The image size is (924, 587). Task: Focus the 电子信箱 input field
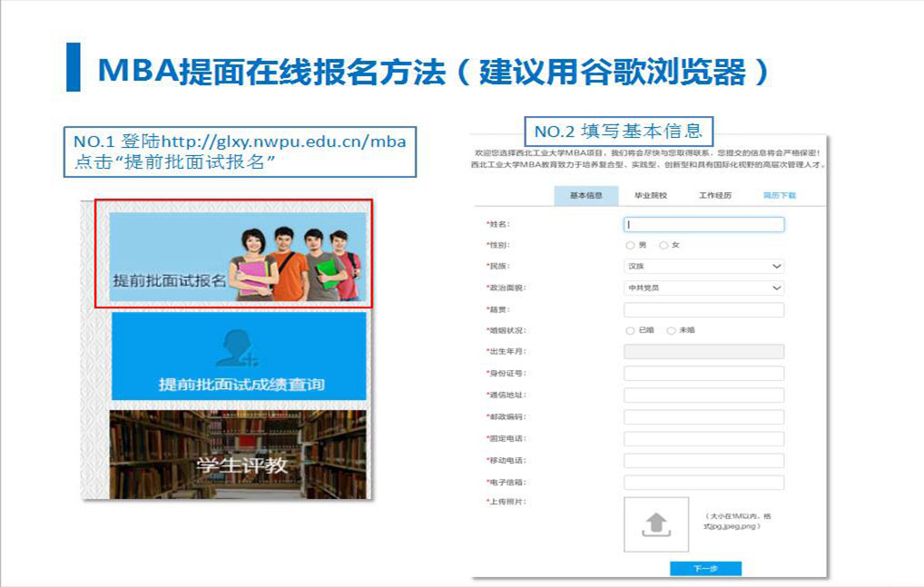(703, 482)
